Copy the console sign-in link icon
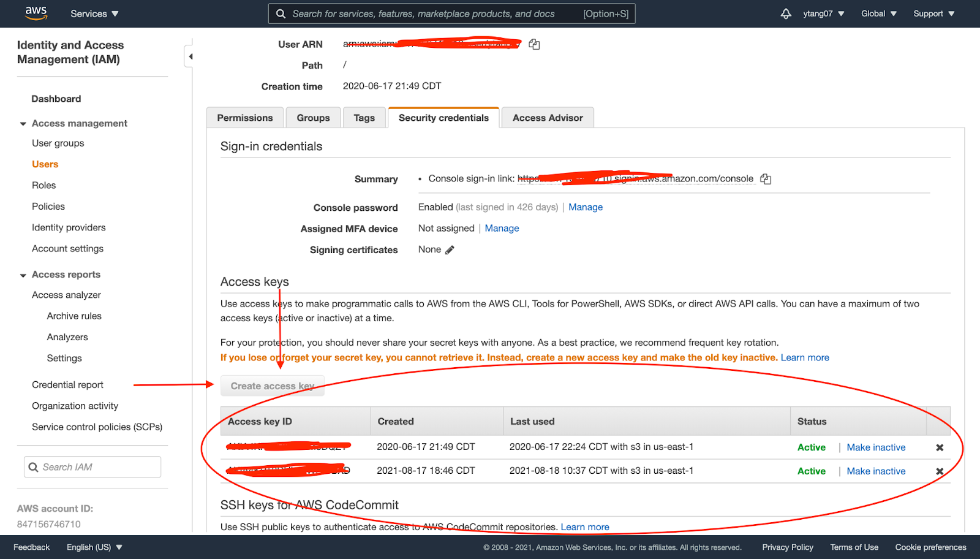Screen dimensions: 980x559 [766, 179]
